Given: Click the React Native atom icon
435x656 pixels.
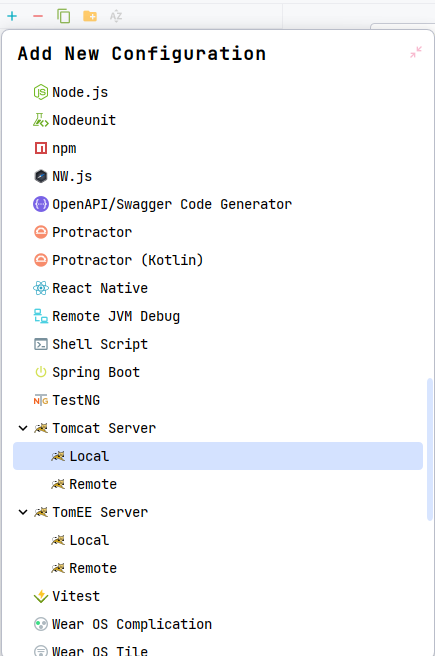Looking at the screenshot, I should point(41,288).
